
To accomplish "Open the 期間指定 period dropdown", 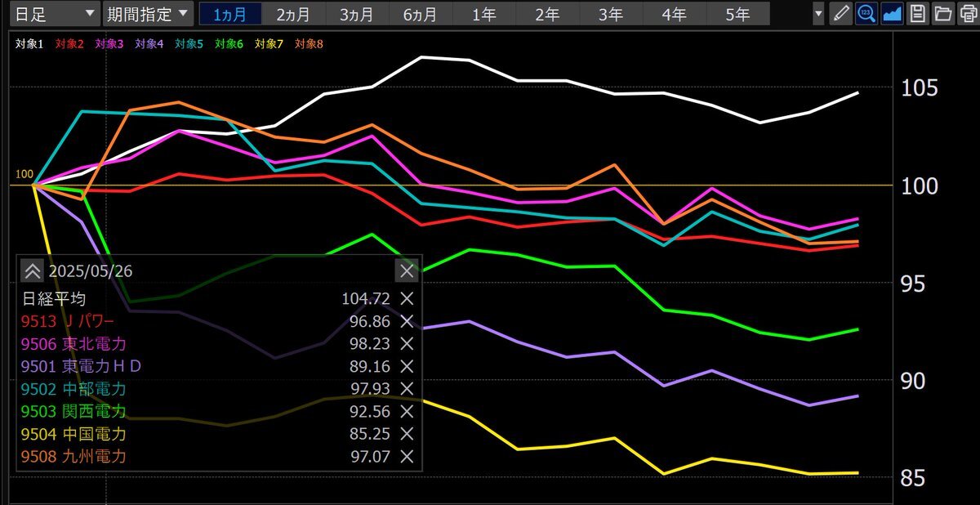I will (x=148, y=14).
